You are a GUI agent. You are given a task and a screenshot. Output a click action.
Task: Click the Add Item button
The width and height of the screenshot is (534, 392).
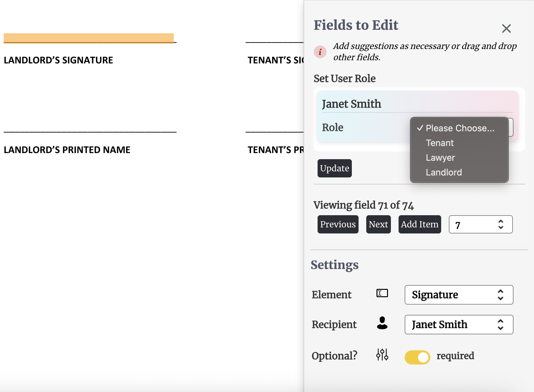(419, 225)
